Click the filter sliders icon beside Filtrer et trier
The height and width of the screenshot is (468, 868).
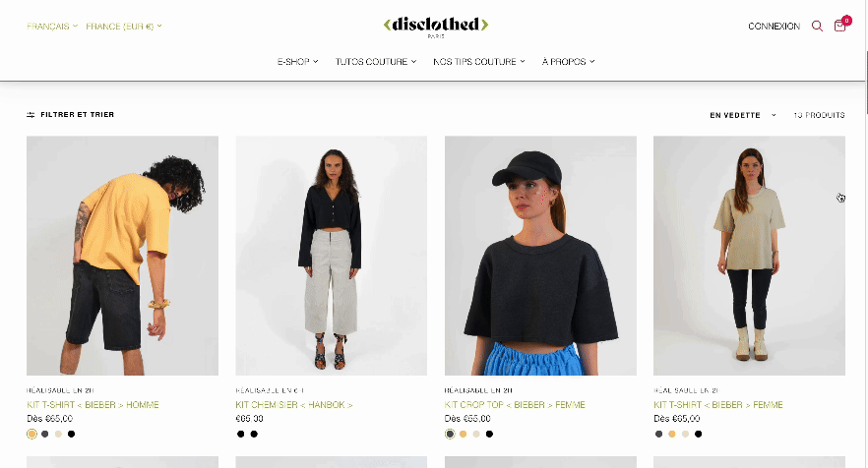pos(31,115)
